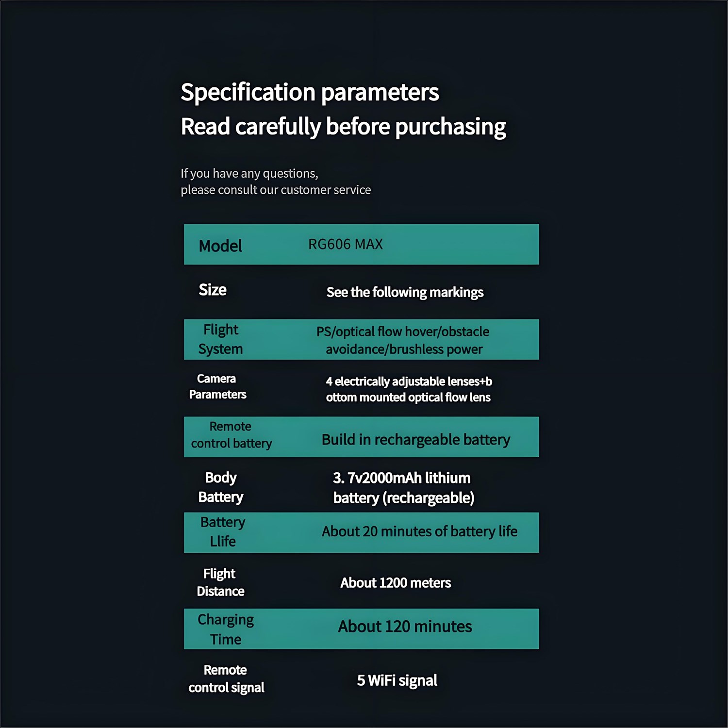Click 'See the following markings' text

click(405, 292)
